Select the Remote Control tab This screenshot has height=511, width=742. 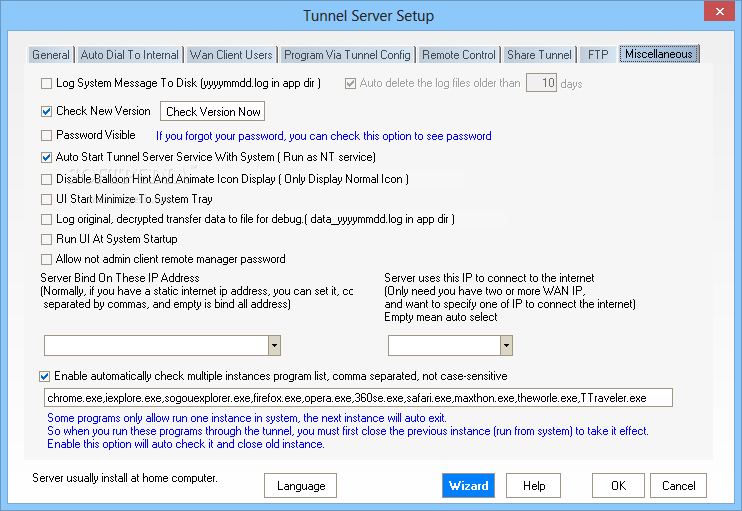458,55
